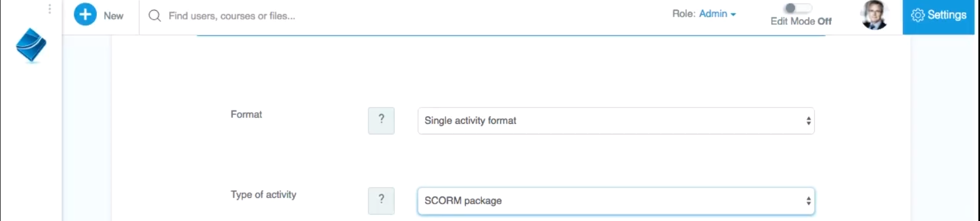This screenshot has height=221, width=980.
Task: Open the Format help question mark
Action: [x=381, y=120]
